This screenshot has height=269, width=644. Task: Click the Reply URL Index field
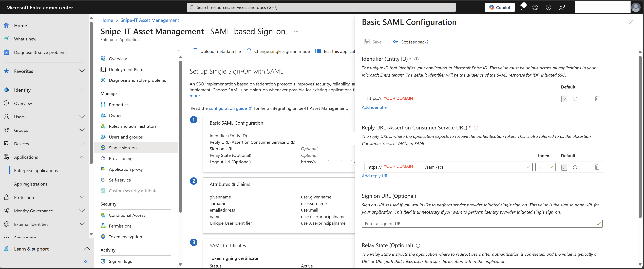545,167
